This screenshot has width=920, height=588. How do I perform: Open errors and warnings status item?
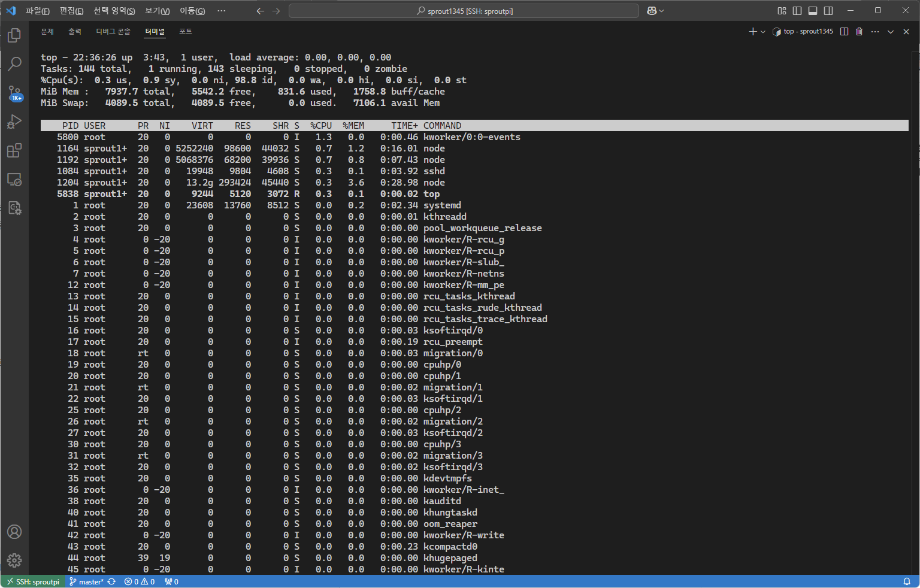tap(140, 581)
